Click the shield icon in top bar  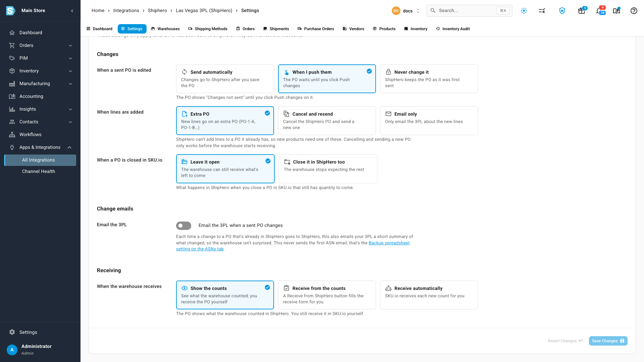[x=562, y=11]
